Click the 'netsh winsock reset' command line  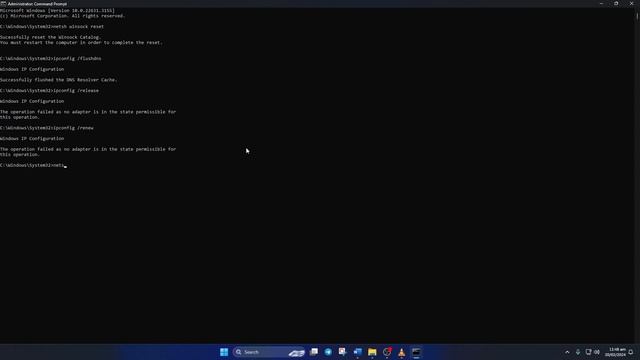coord(52,27)
